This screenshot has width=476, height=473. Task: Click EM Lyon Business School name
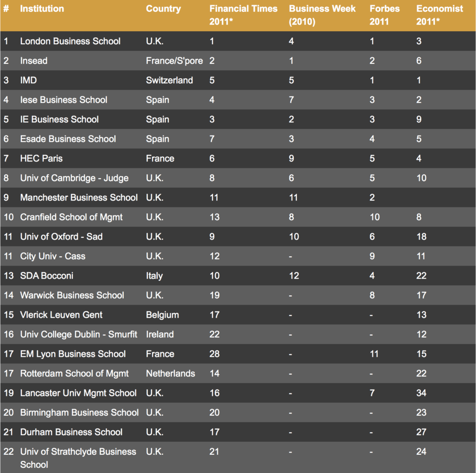point(73,354)
